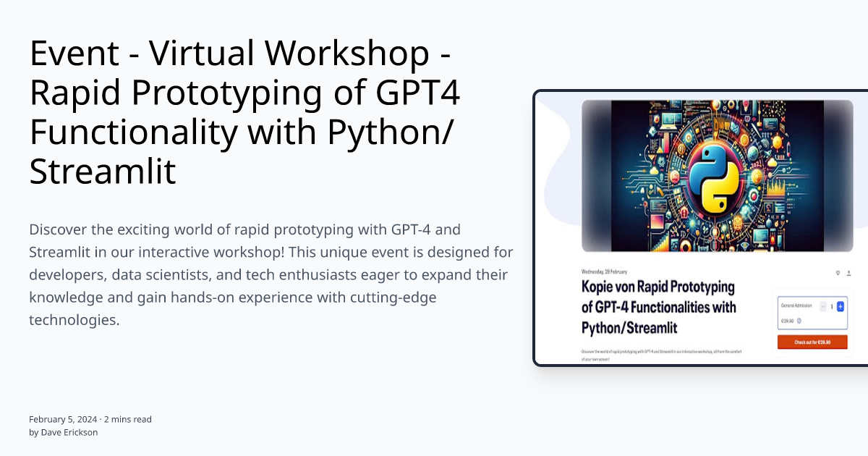Click the Event - Virtual Workshop article title
This screenshot has width=868, height=456.
click(246, 113)
